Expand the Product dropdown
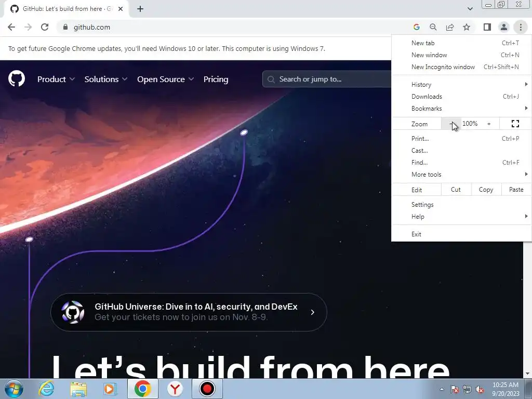532x399 pixels. coord(56,79)
